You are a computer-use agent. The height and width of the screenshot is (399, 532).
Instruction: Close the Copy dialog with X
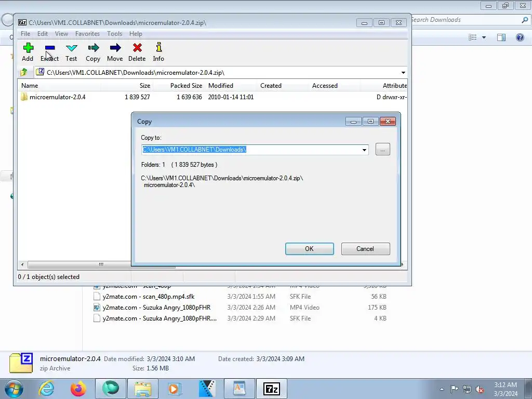pyautogui.click(x=388, y=122)
